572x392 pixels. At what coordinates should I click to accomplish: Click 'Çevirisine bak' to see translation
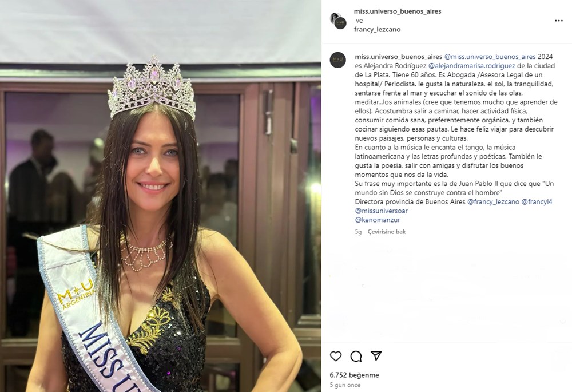pos(387,232)
